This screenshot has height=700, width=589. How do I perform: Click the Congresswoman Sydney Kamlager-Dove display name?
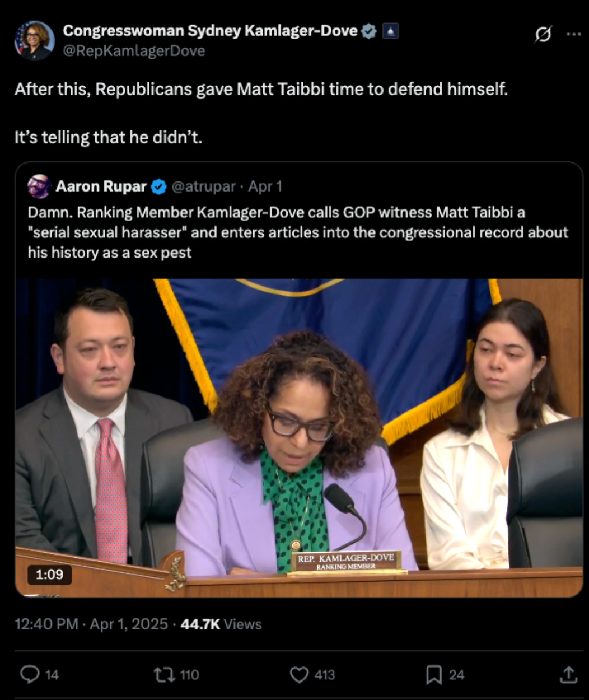pyautogui.click(x=210, y=31)
